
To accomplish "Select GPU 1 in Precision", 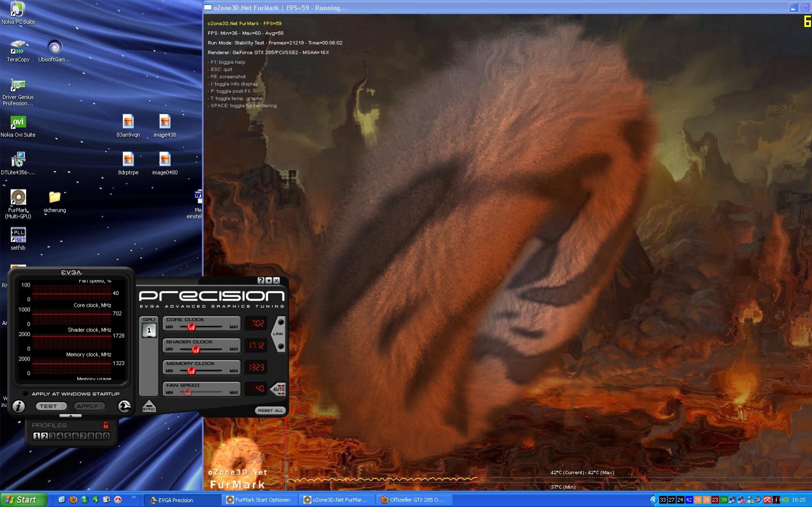I will tap(149, 330).
